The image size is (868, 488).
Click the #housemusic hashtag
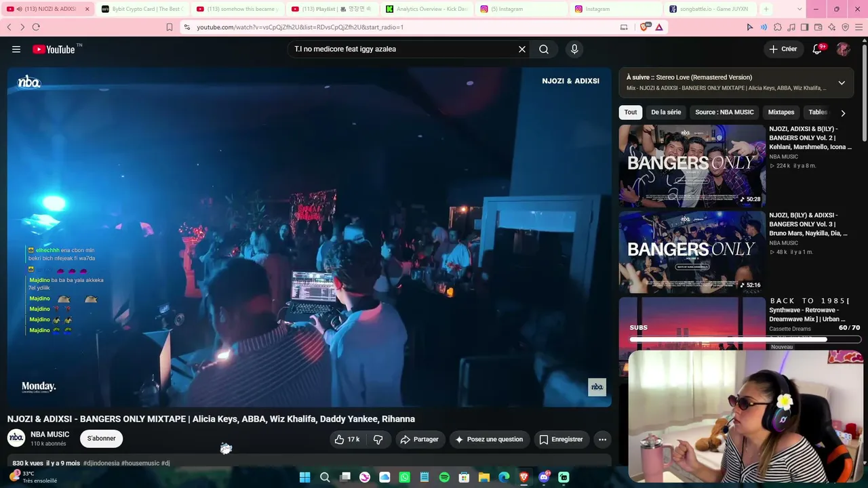140,464
